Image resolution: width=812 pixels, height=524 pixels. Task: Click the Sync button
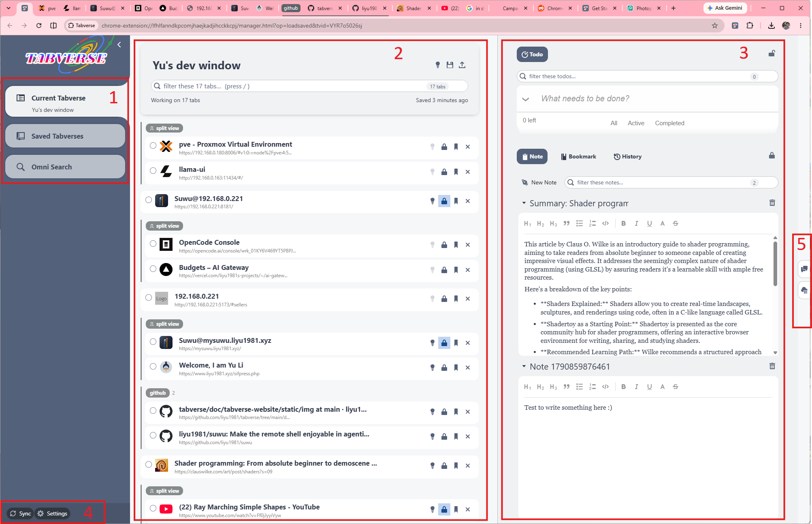(21, 513)
